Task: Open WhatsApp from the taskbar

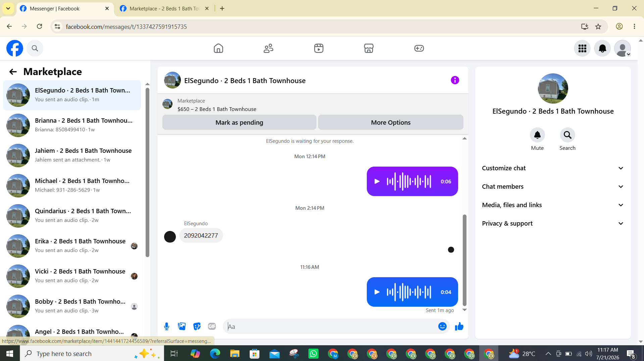Action: tap(313, 354)
